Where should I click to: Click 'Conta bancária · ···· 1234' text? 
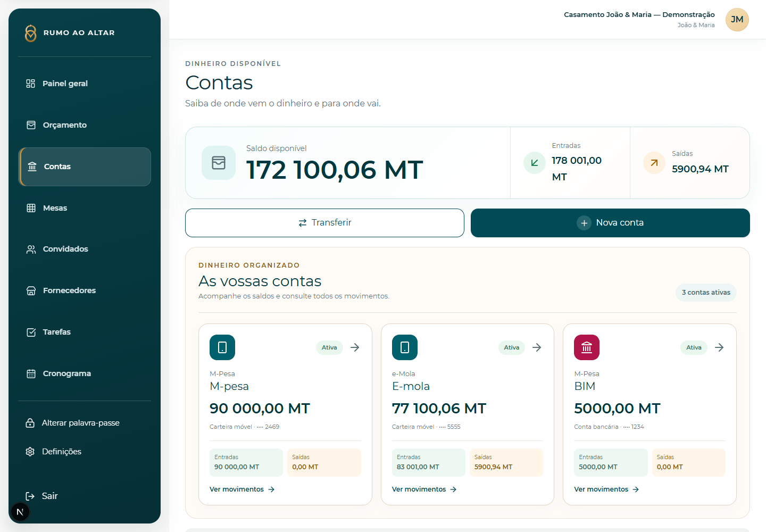(x=609, y=427)
